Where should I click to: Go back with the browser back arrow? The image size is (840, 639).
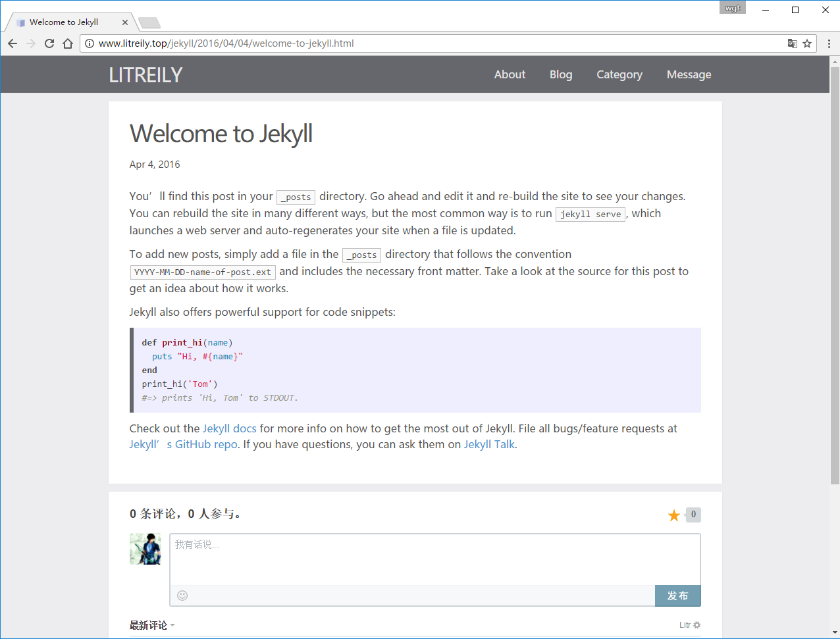click(x=13, y=43)
